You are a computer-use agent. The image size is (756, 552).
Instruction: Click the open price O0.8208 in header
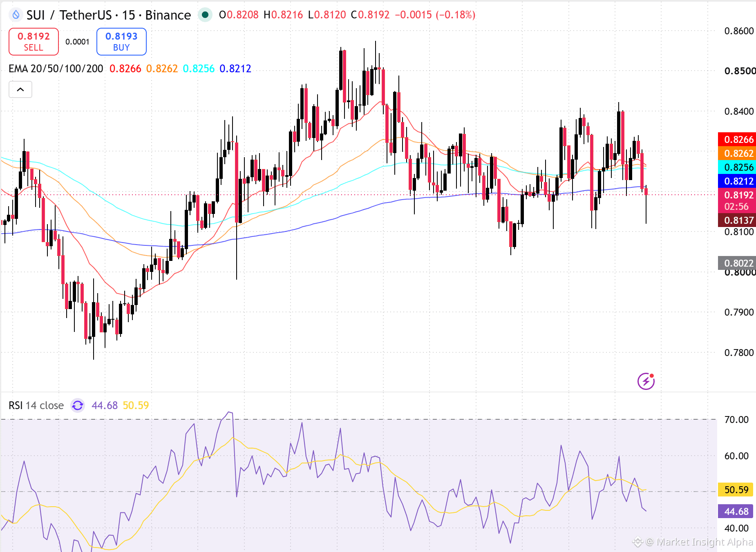pyautogui.click(x=239, y=15)
